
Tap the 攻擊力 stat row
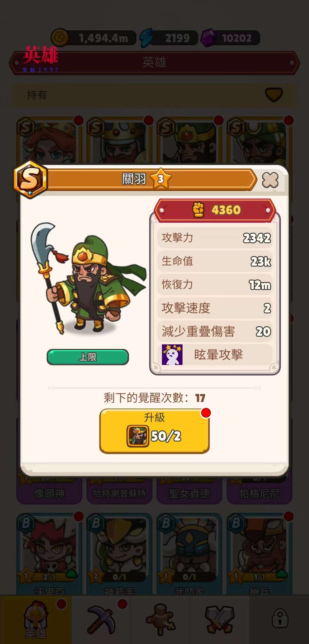[x=215, y=238]
